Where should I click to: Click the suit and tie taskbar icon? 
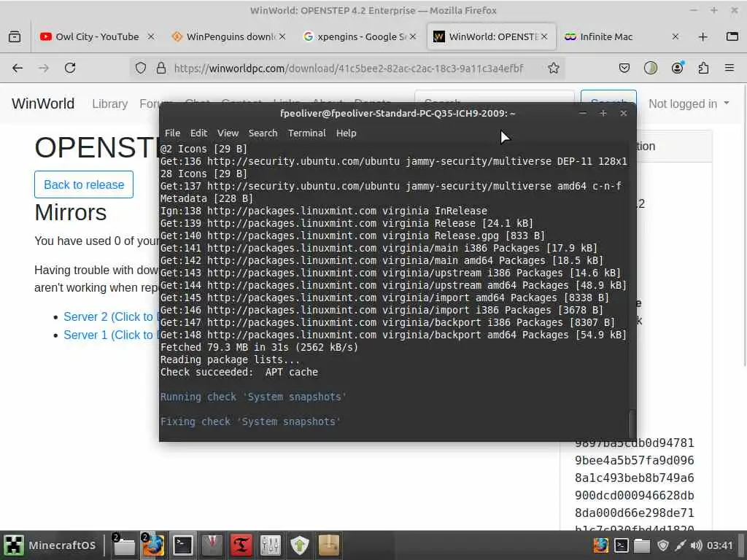click(212, 545)
